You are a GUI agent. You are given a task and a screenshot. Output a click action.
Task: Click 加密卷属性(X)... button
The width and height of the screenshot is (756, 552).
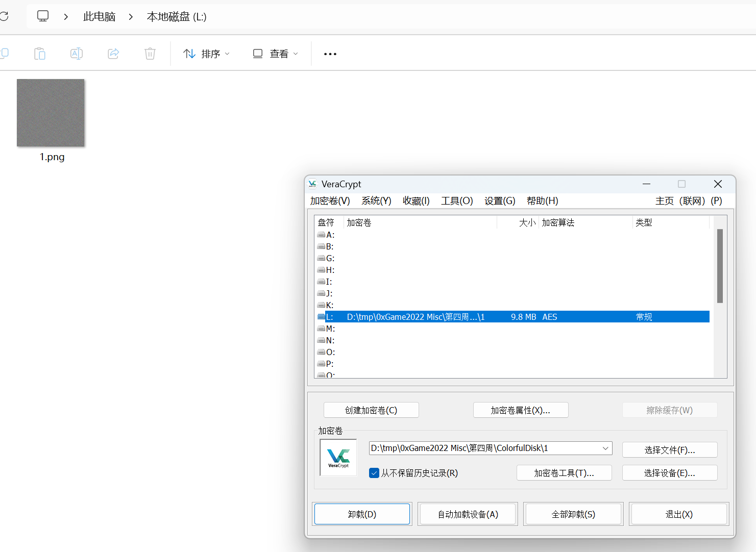521,410
